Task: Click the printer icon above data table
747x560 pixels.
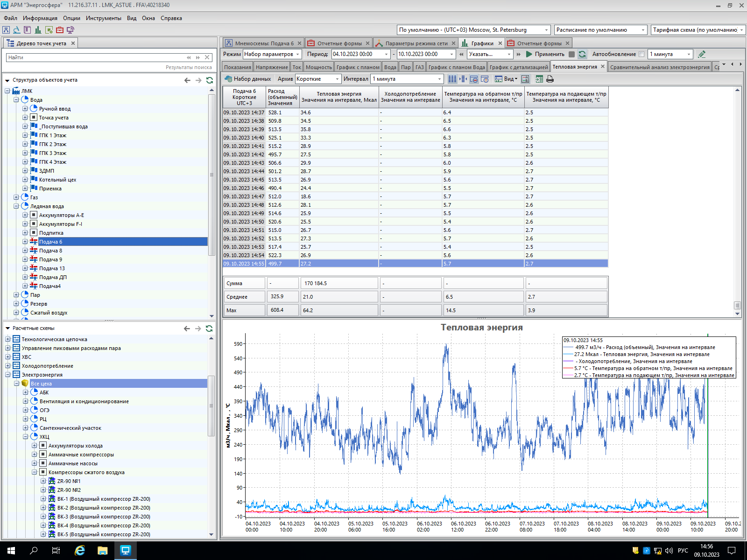Action: pos(550,79)
